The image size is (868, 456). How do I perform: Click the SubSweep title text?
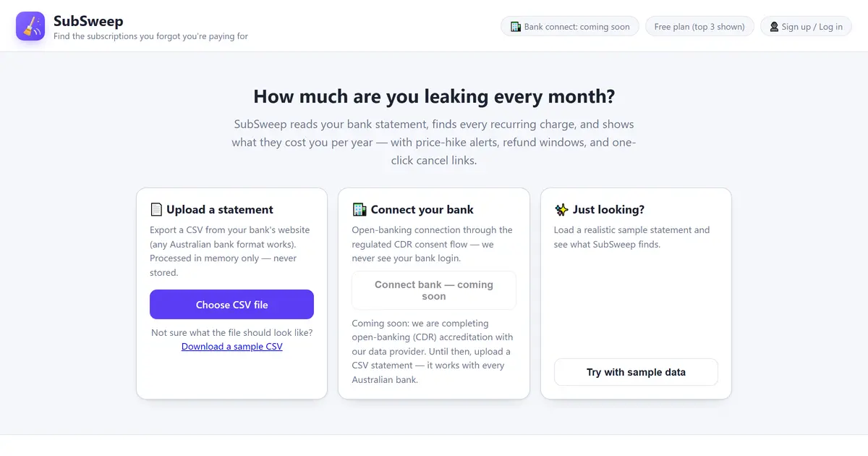click(x=88, y=21)
